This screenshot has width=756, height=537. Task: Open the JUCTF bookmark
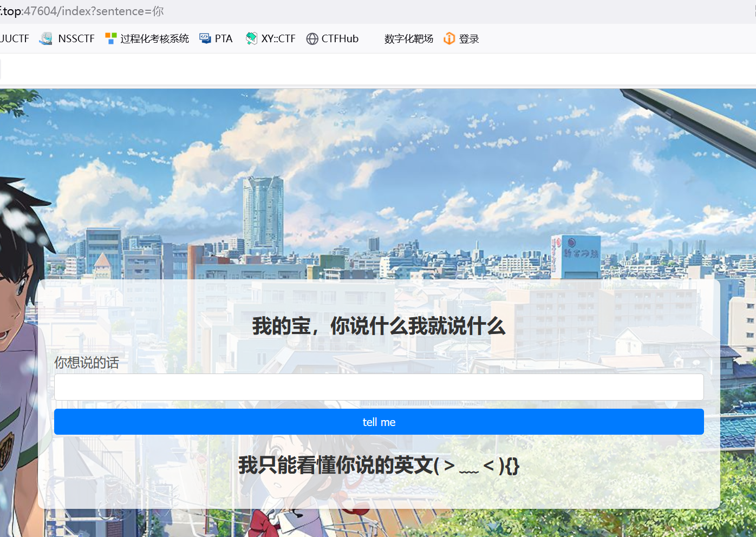[15, 38]
